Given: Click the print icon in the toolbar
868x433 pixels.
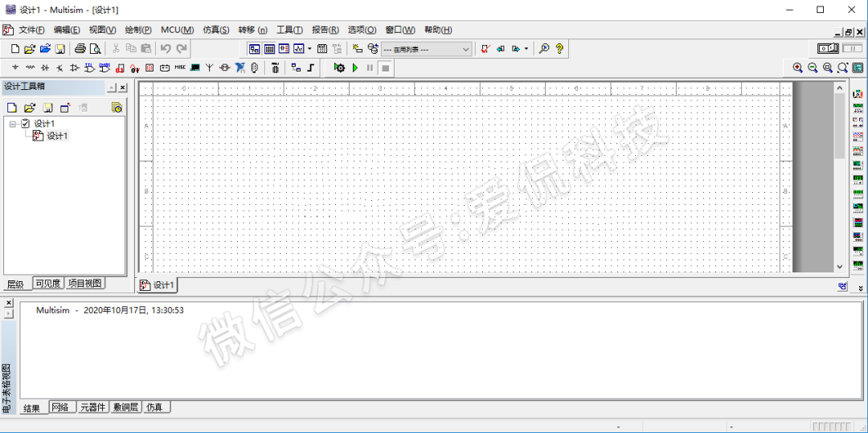Looking at the screenshot, I should (80, 49).
